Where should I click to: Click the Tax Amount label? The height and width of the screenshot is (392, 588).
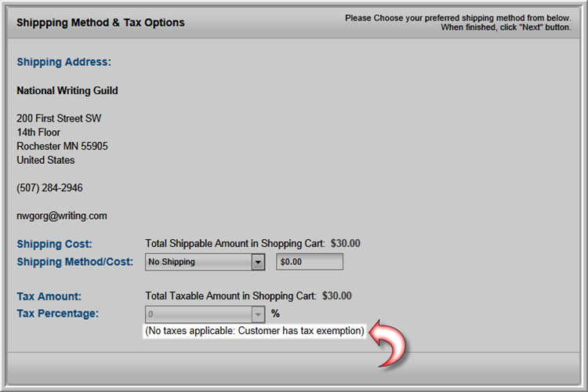[x=49, y=296]
